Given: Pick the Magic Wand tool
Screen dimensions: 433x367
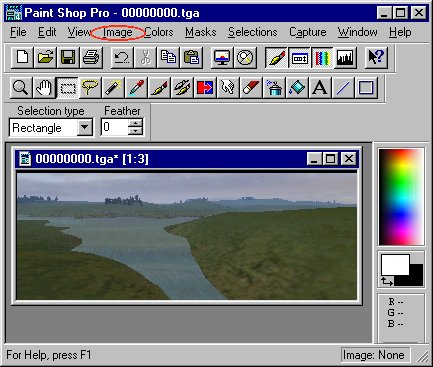Looking at the screenshot, I should pyautogui.click(x=113, y=88).
